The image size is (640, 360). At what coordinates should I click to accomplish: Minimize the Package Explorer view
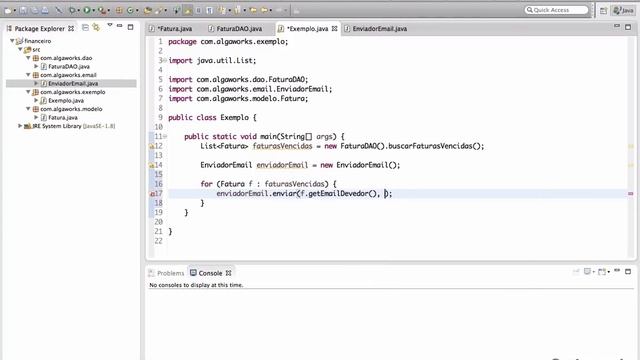(120, 27)
